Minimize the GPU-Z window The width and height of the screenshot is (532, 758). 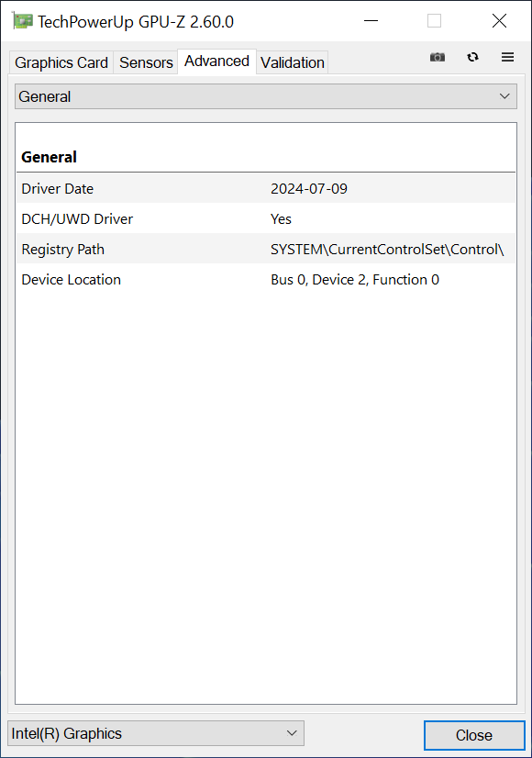click(371, 21)
